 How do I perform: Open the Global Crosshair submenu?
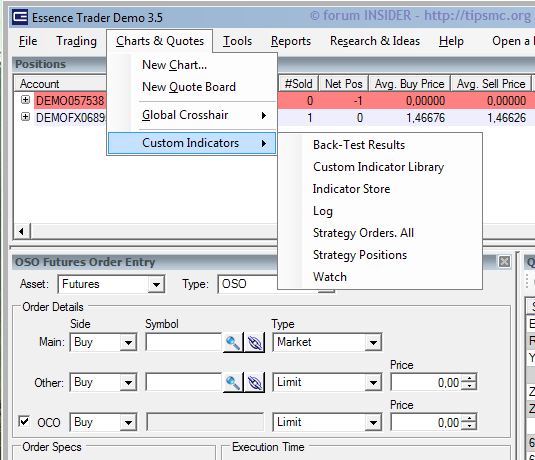(x=192, y=115)
